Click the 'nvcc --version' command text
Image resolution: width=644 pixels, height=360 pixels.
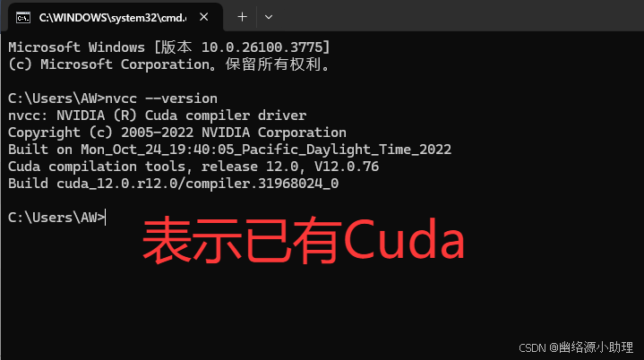coord(161,99)
